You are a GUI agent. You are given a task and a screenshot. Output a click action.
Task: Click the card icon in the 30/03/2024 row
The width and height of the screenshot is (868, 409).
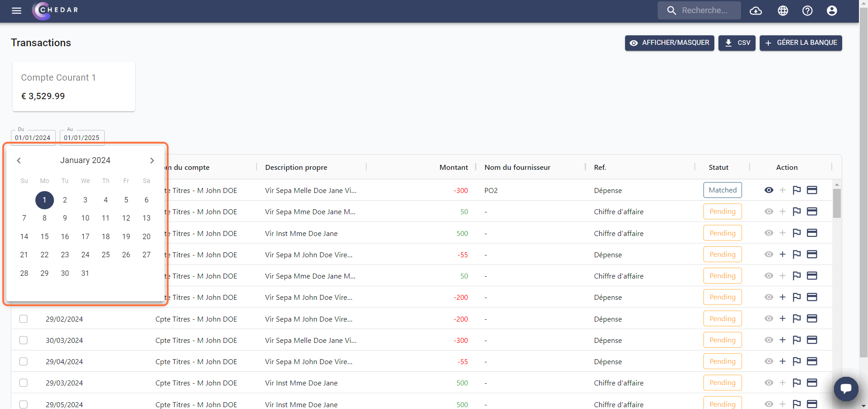[x=812, y=340]
